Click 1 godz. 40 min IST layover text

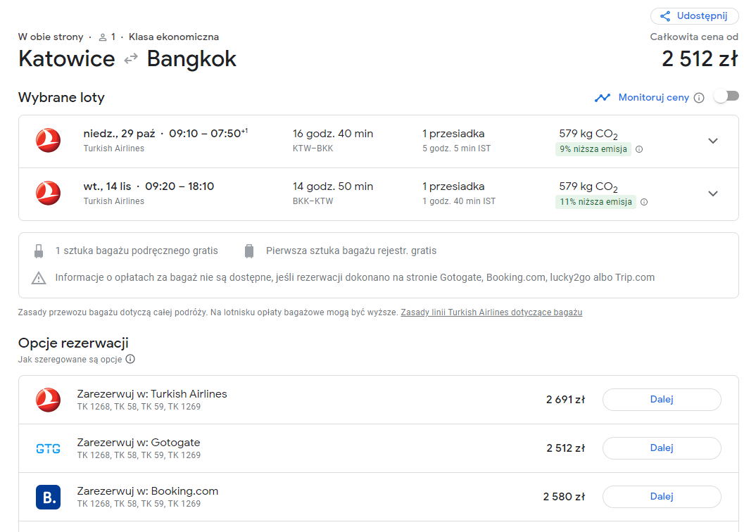(458, 201)
